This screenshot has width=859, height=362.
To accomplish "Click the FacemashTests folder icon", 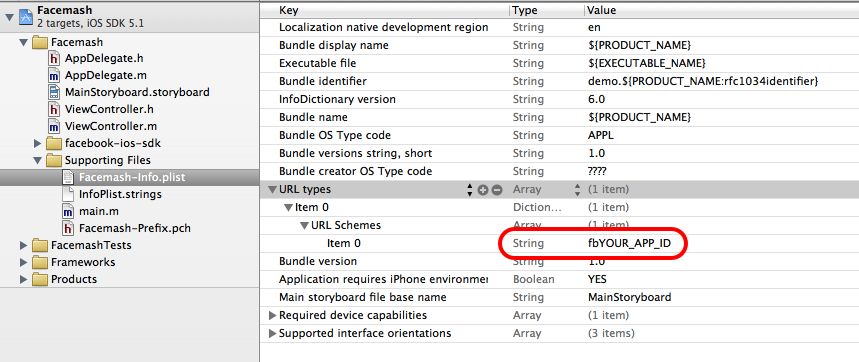I will tap(39, 245).
